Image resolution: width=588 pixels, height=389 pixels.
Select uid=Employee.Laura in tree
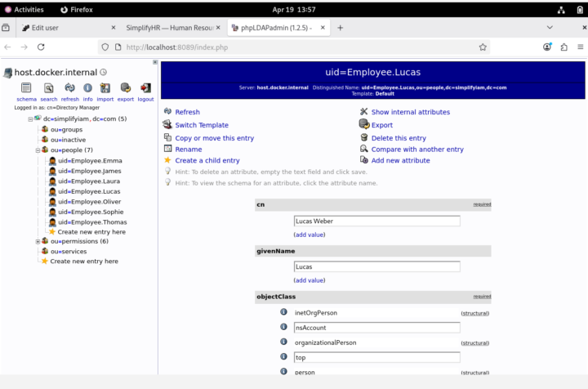coord(89,181)
